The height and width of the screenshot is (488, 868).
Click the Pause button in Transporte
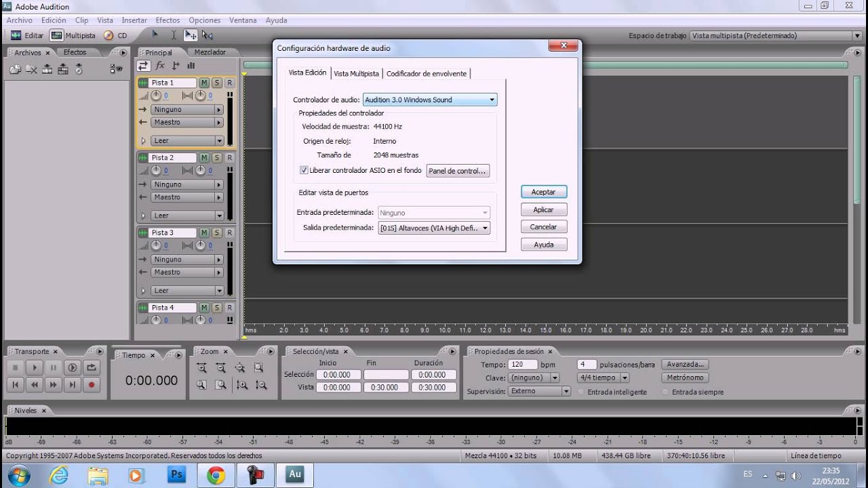[x=53, y=367]
